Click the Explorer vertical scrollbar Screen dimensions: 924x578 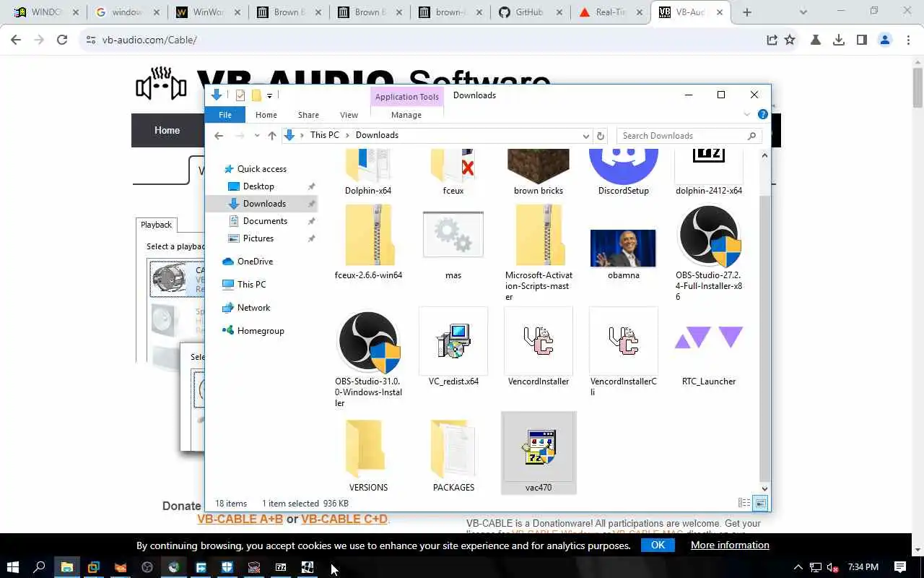pos(765,338)
